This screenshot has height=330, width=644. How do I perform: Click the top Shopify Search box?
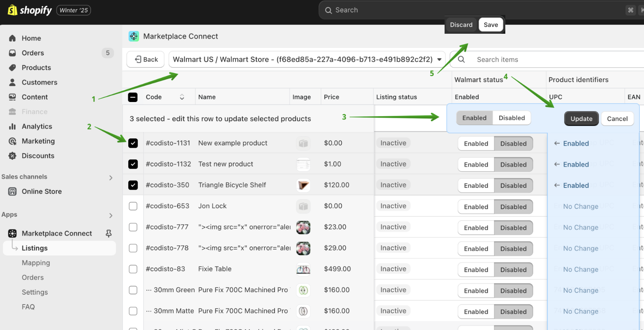click(481, 10)
